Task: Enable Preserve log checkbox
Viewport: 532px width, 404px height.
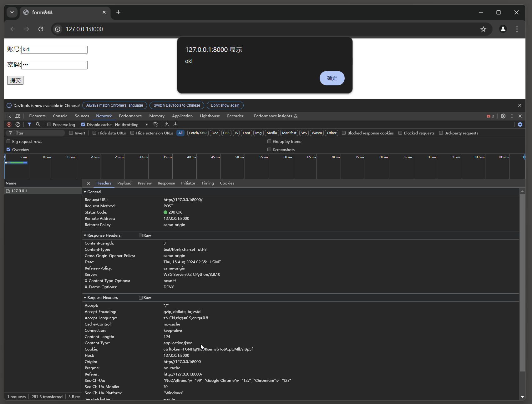Action: coord(49,124)
